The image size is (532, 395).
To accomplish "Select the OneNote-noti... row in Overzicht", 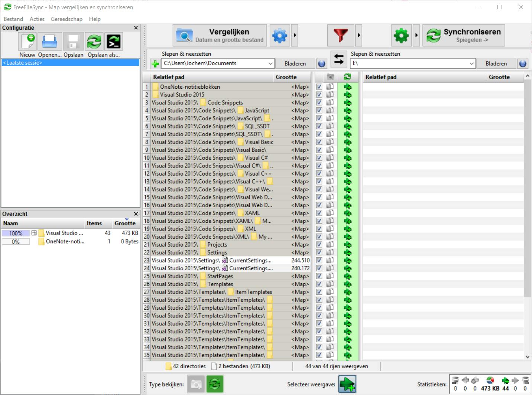I will [70, 241].
